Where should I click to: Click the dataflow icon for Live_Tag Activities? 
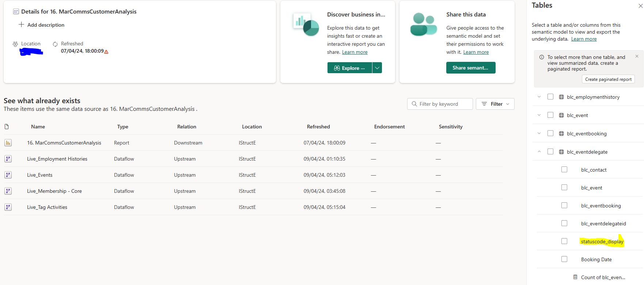coord(8,207)
